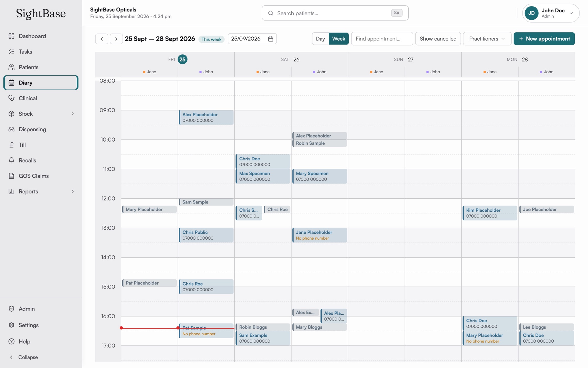Click the Tasks checklist icon
588x368 pixels.
click(11, 52)
